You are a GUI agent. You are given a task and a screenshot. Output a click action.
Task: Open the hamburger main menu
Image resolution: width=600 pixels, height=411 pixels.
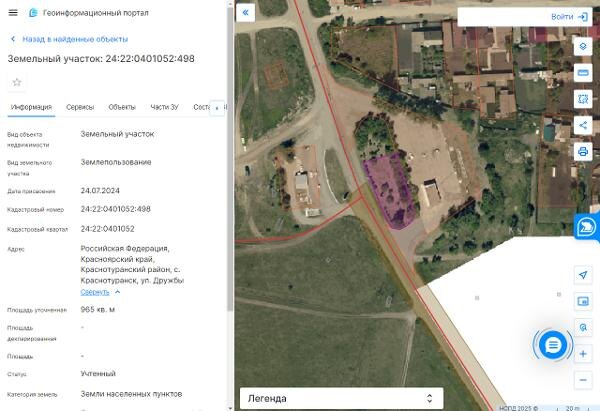tap(13, 13)
